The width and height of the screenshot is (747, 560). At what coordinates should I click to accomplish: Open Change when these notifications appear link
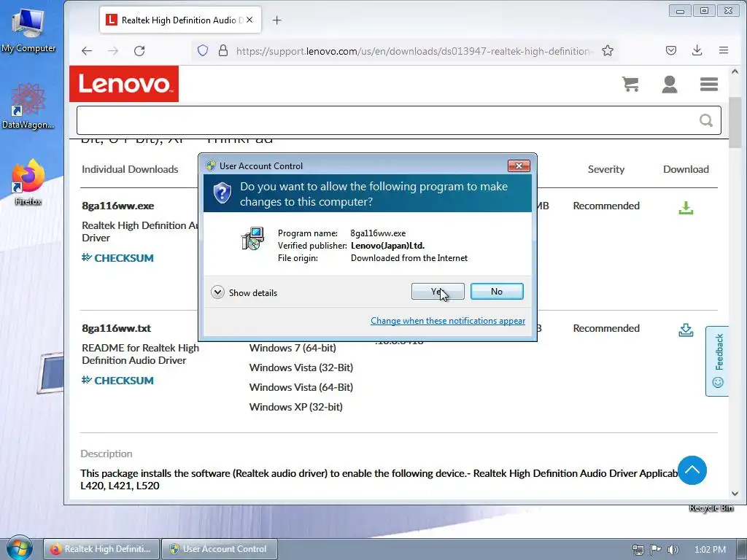click(448, 321)
